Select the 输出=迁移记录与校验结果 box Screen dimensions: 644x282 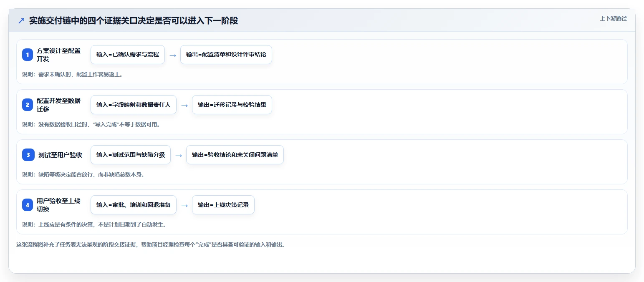point(232,105)
